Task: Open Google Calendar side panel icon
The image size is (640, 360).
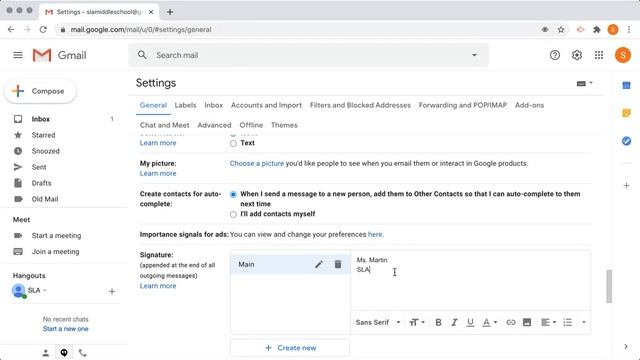Action: click(x=627, y=85)
